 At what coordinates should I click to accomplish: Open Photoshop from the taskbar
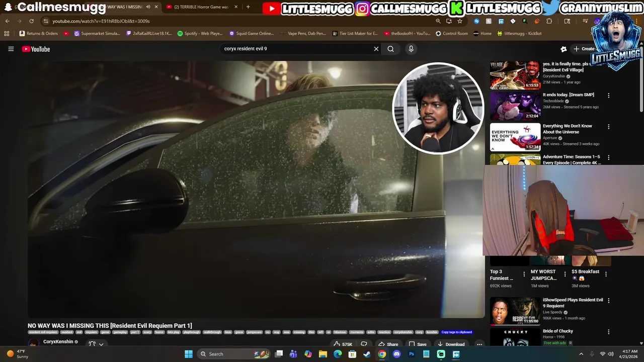412,354
